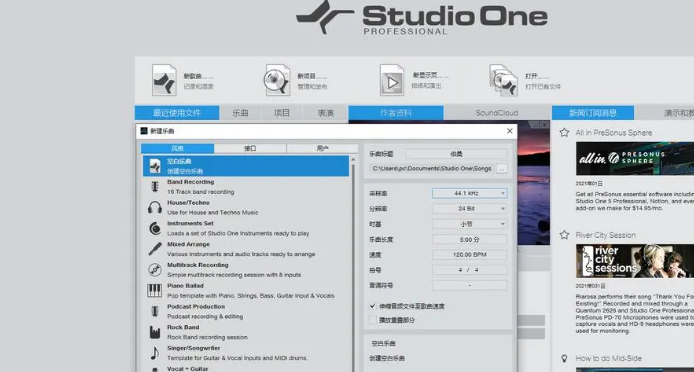Click the time signature 4 / 4 field
Viewport: 694px width, 372px height.
pos(470,270)
